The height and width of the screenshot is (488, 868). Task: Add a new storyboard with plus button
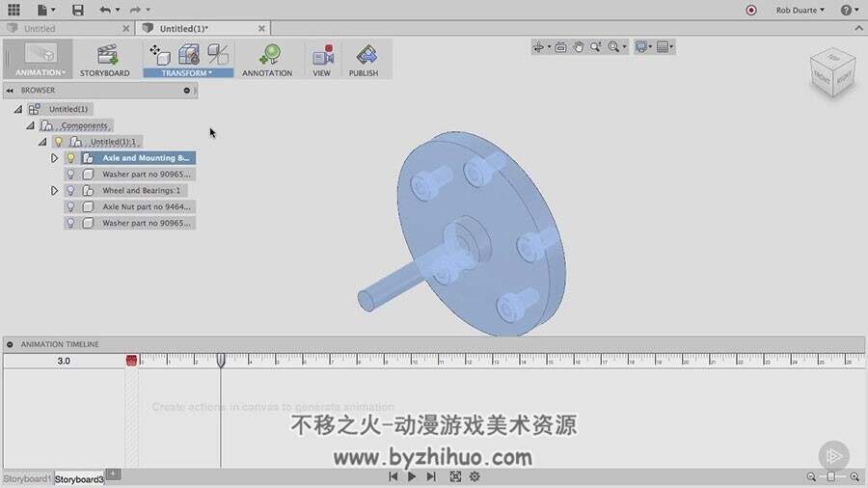click(x=113, y=474)
